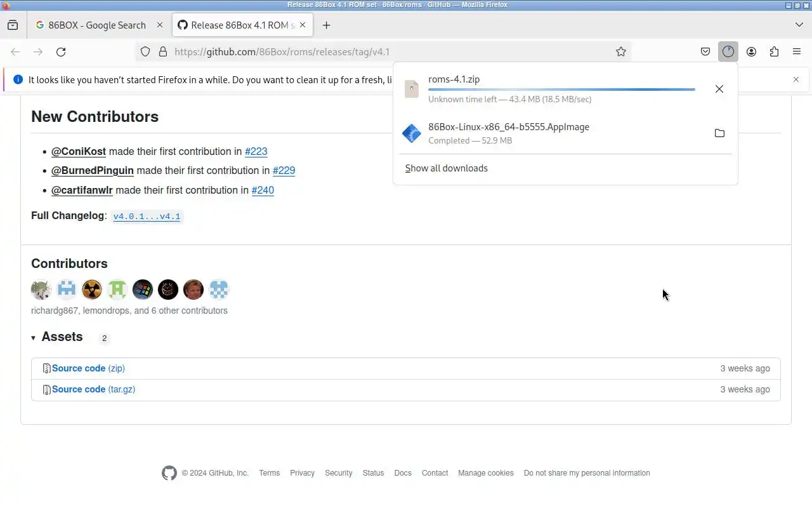Open @BurnedPinguin profile link
The height and width of the screenshot is (508, 812).
pos(93,171)
